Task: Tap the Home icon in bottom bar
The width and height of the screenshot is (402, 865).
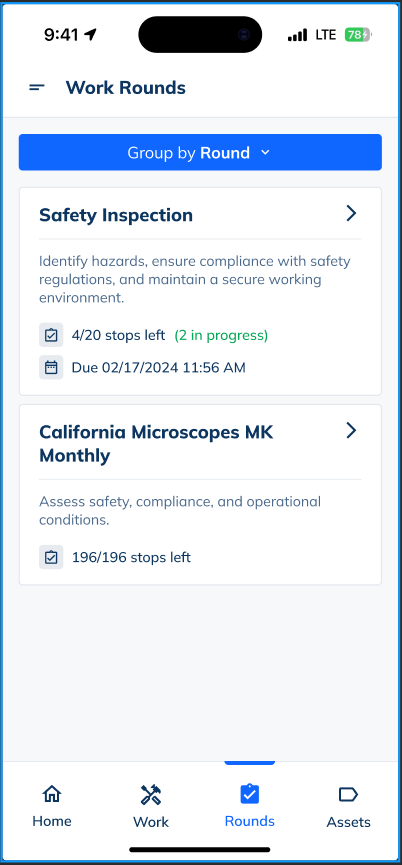Action: click(x=52, y=794)
